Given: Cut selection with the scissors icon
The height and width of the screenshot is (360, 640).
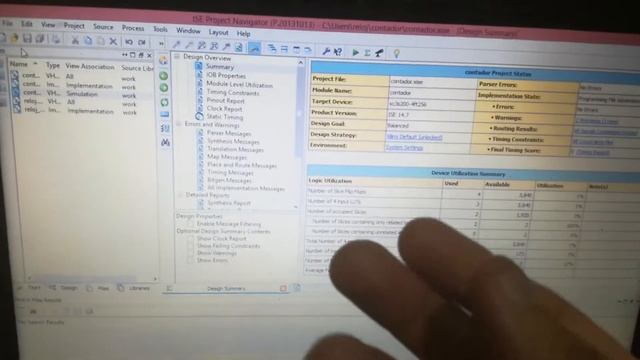Looking at the screenshot, I should pyautogui.click(x=75, y=40).
